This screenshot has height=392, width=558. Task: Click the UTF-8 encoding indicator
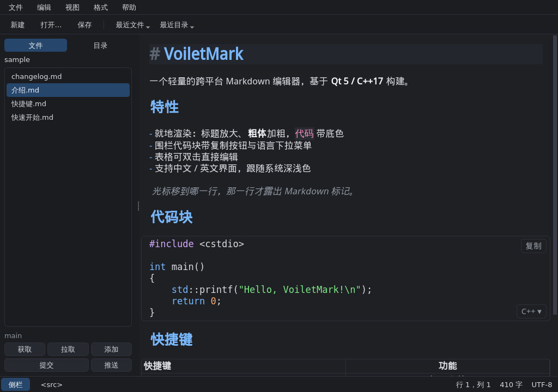tap(542, 384)
